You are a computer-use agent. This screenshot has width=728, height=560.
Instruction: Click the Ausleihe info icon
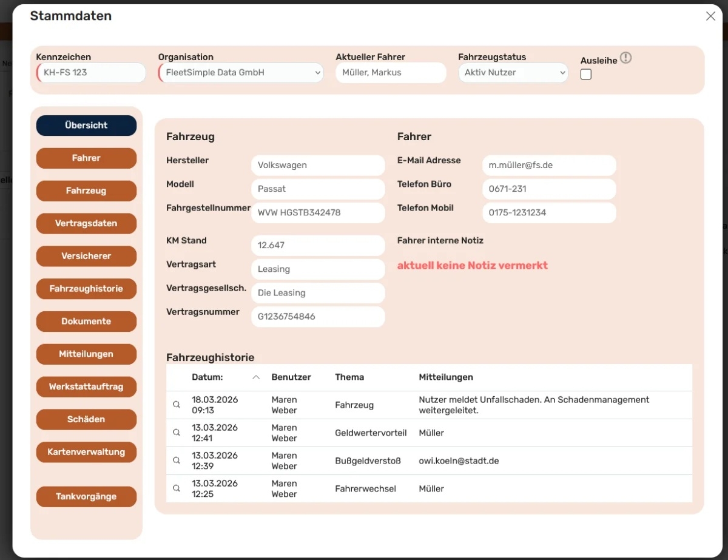(626, 58)
